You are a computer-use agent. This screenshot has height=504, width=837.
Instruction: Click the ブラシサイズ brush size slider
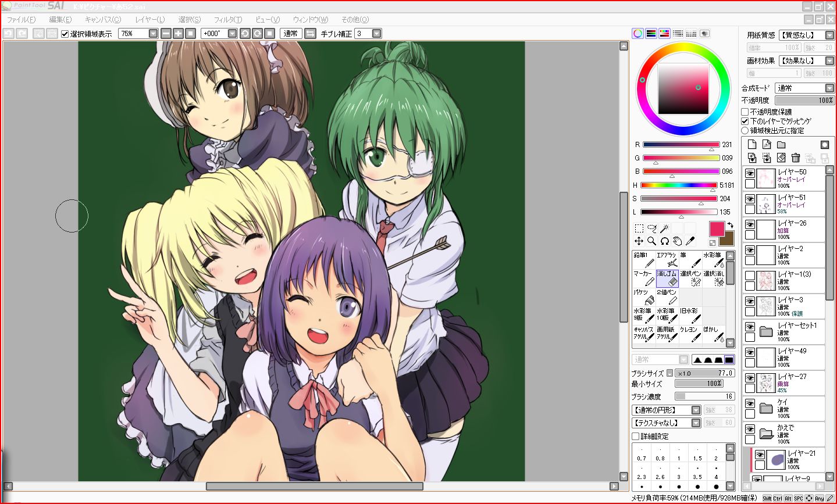tap(704, 373)
